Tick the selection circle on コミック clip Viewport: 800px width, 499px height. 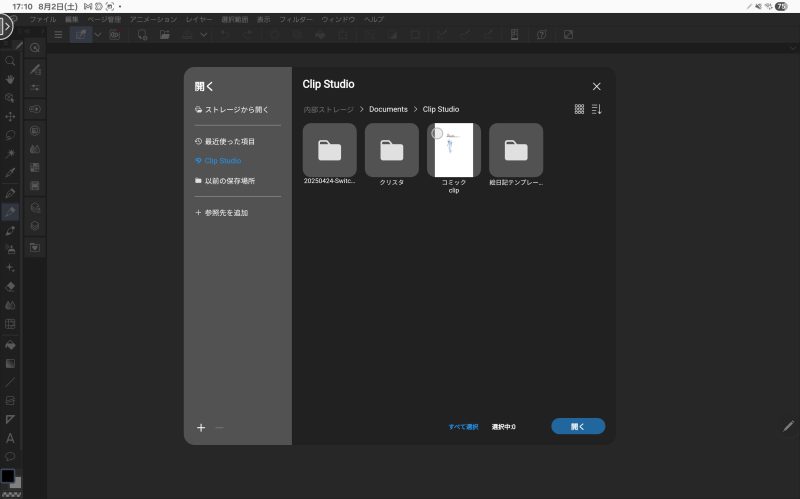pyautogui.click(x=437, y=133)
